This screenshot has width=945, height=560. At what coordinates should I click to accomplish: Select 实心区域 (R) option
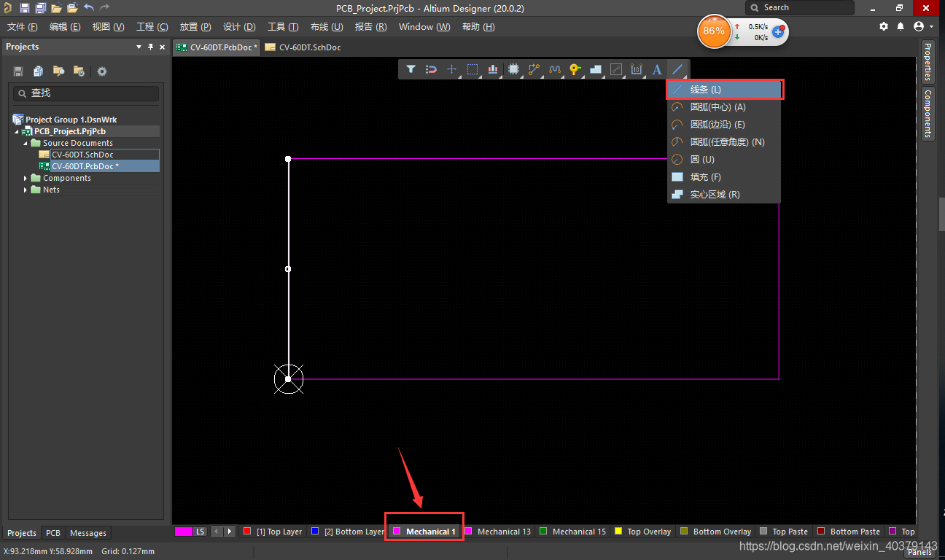723,195
